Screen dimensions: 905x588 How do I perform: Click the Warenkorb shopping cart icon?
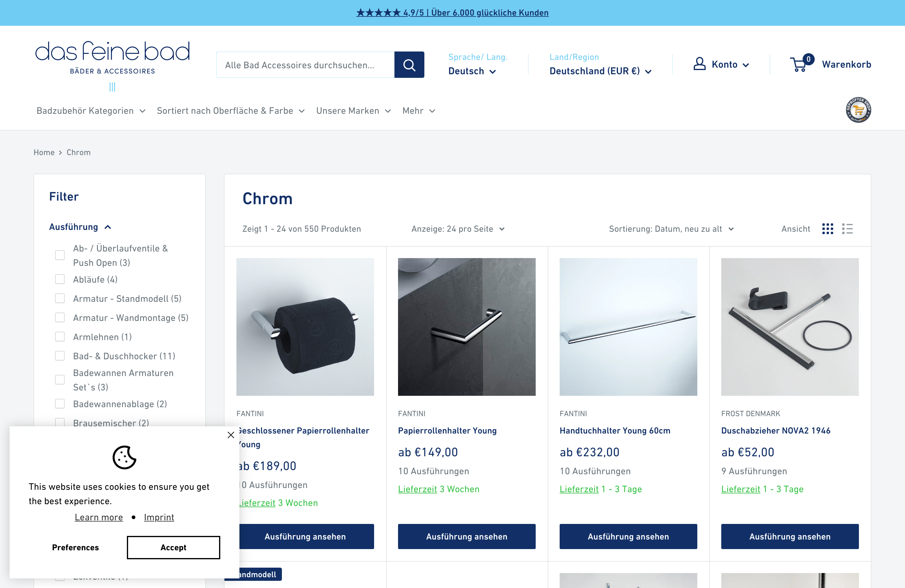coord(799,64)
